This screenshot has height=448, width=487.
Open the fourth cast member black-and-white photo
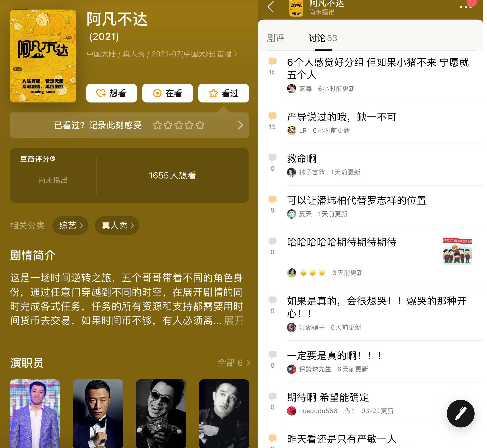click(x=224, y=413)
